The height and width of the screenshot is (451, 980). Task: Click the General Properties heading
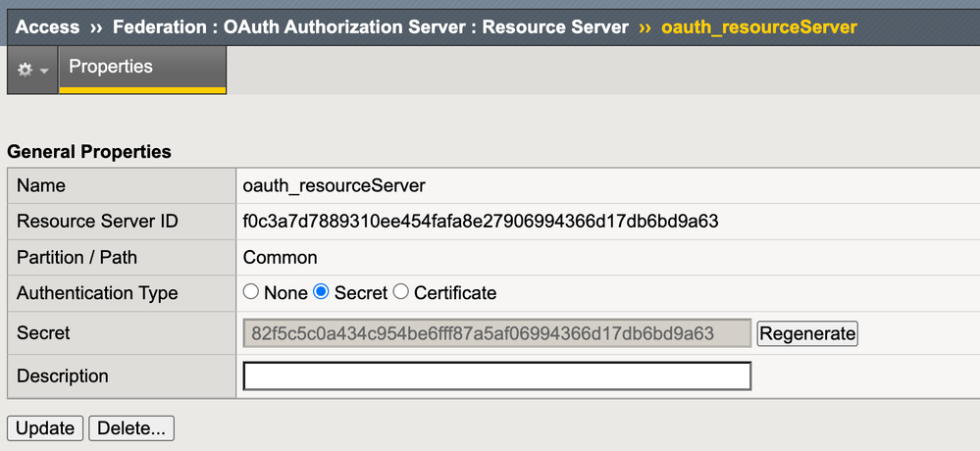point(89,152)
